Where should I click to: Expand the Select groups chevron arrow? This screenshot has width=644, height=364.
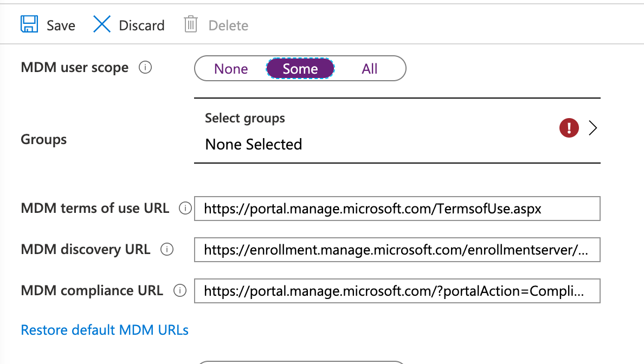pos(593,128)
